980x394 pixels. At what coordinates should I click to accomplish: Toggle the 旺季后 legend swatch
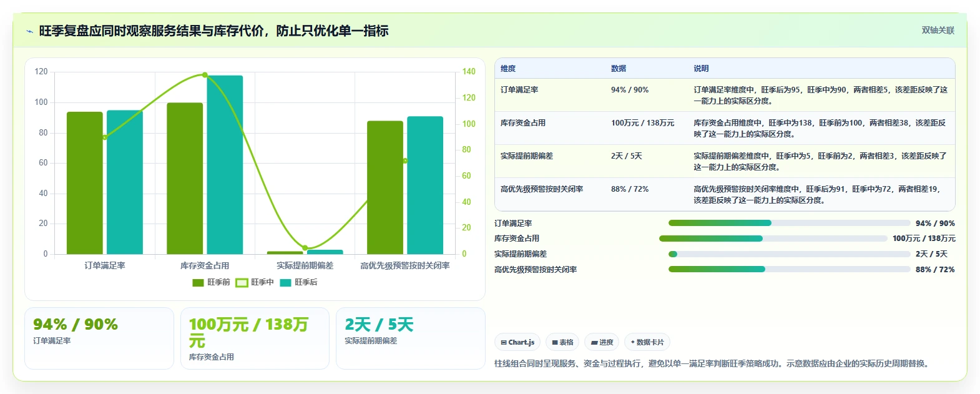(x=286, y=282)
